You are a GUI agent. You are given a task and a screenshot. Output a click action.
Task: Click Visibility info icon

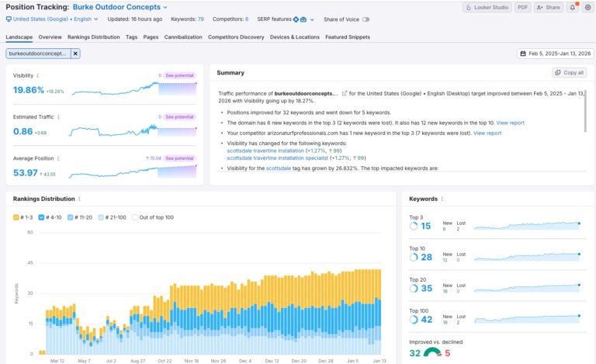[x=37, y=75]
